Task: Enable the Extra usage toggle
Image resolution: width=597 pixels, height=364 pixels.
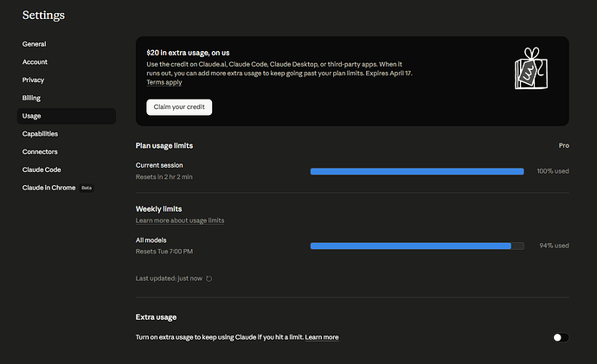Action: point(561,337)
